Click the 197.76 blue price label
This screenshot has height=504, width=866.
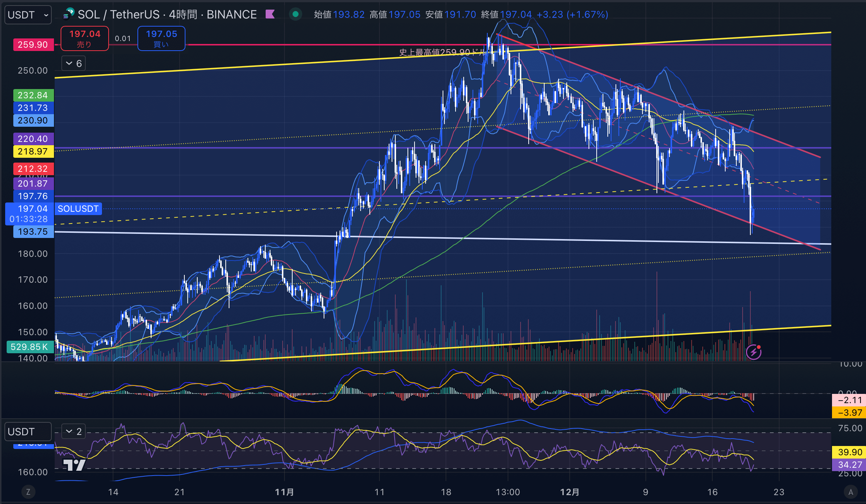(x=33, y=196)
